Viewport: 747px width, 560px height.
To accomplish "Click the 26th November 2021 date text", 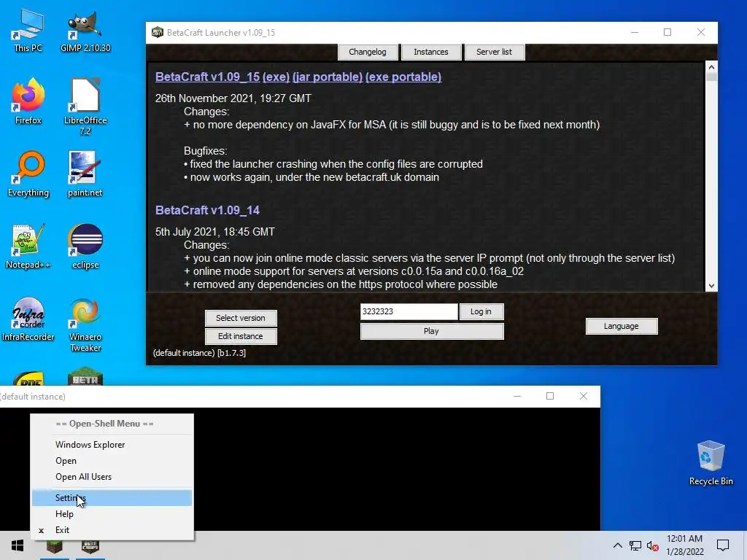I will (233, 98).
